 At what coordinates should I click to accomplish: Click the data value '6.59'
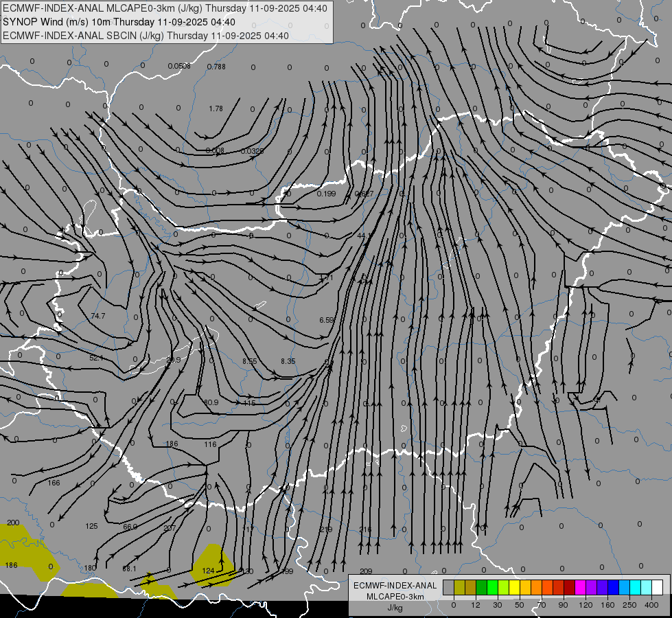[x=327, y=320]
